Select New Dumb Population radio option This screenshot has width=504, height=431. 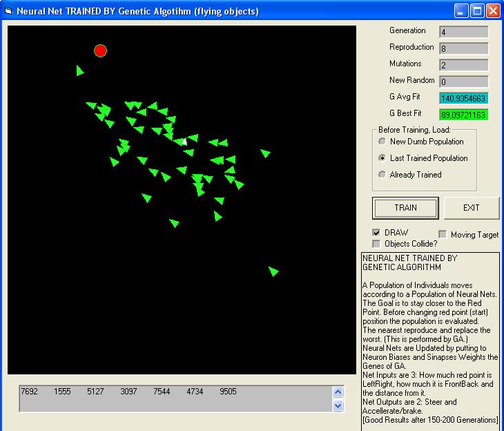pyautogui.click(x=382, y=142)
